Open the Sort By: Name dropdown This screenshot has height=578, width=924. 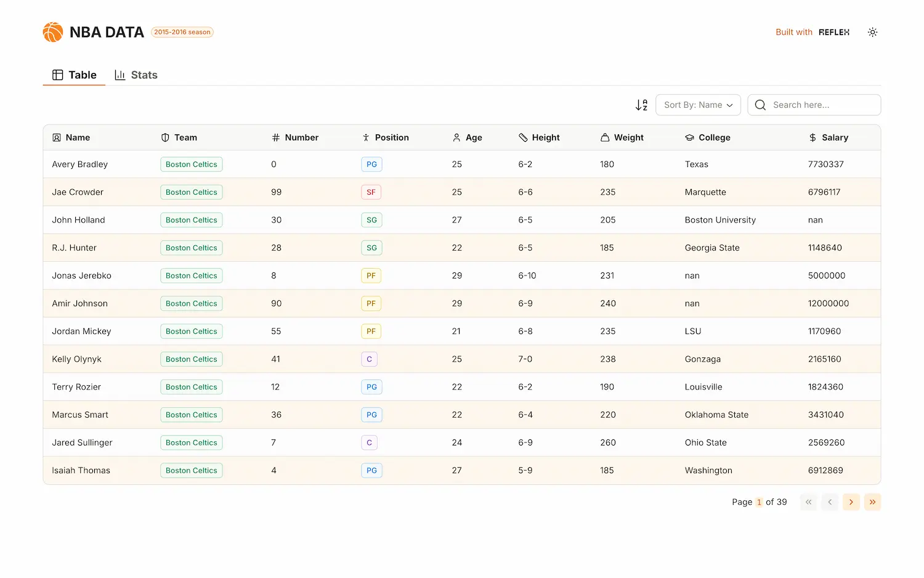(698, 105)
